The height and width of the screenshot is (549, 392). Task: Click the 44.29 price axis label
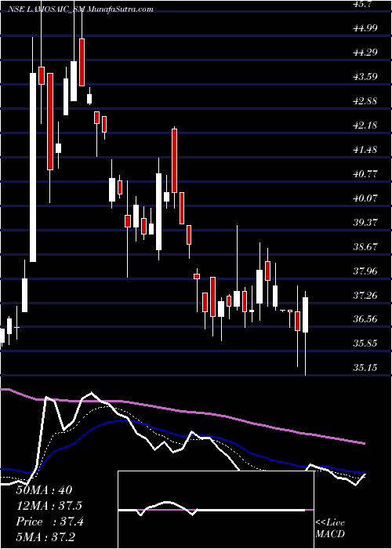(x=366, y=53)
